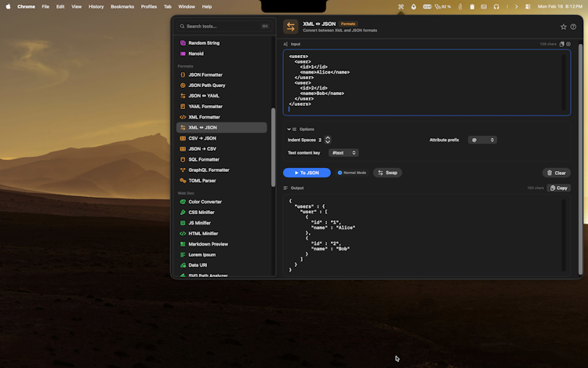Open the help question mark icon
The image size is (588, 368).
coord(573,27)
